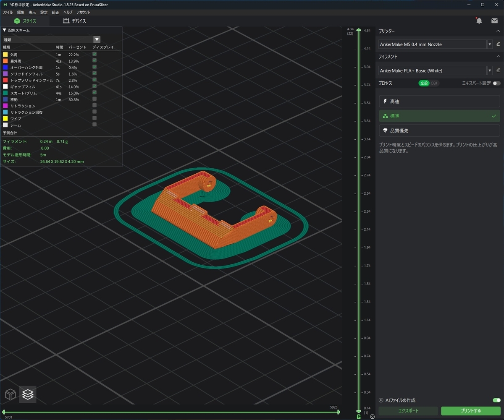Open the filament dropdown arrow for PLA+ Basic
Viewport: 504px width, 420px height.
click(x=490, y=70)
